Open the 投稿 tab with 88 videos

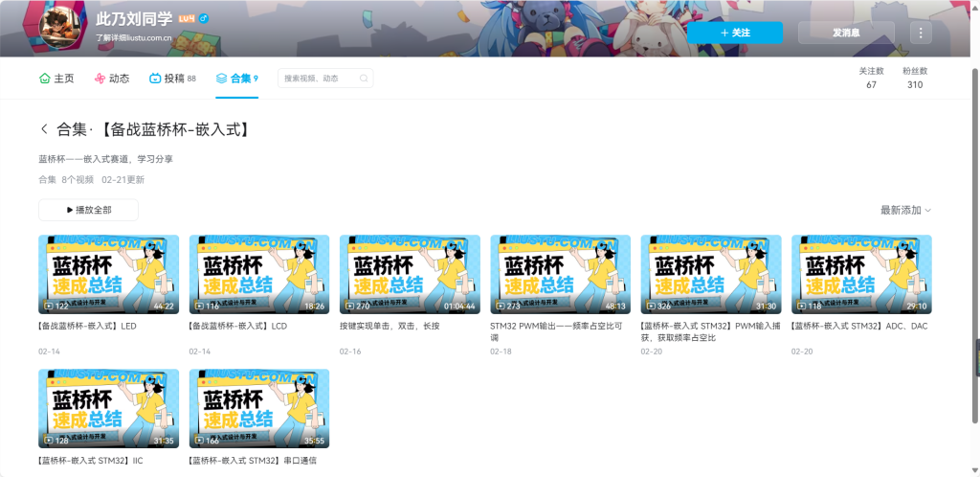(x=173, y=79)
